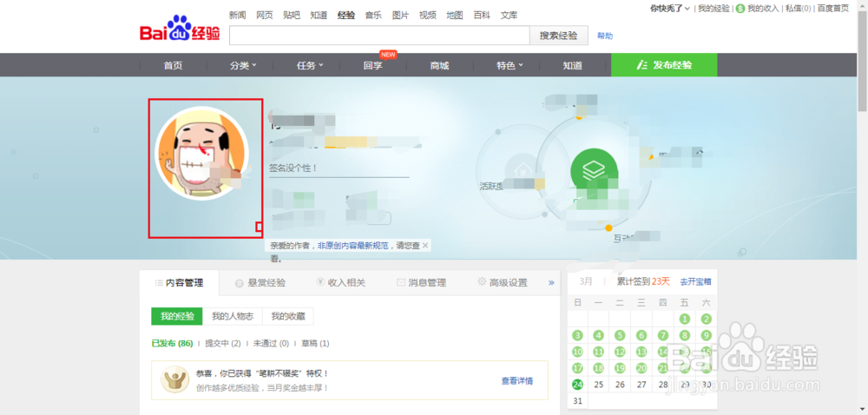Select the 我的经验 sub-tab
The image size is (868, 415).
[x=177, y=317]
